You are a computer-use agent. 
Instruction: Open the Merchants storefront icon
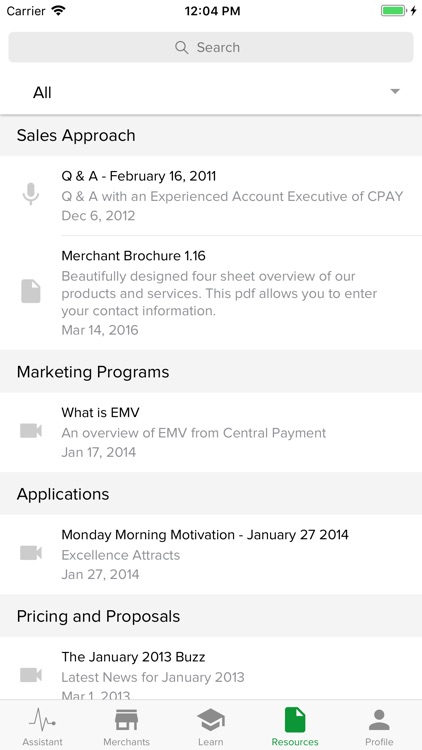coord(126,720)
